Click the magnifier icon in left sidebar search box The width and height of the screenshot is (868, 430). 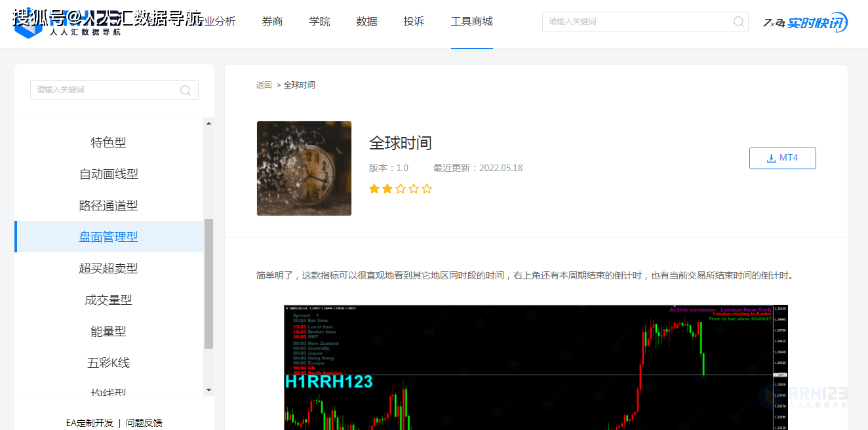coord(186,90)
